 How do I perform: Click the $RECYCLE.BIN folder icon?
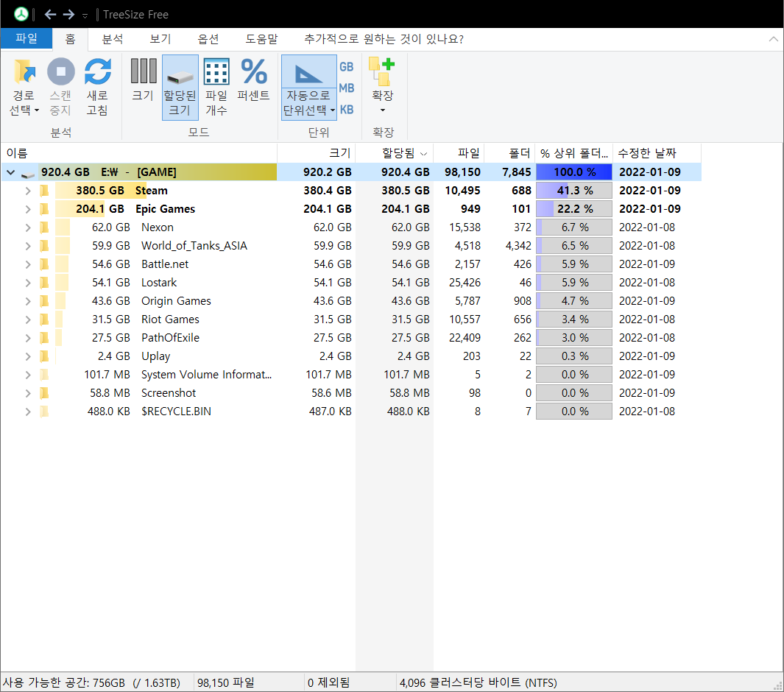tap(44, 412)
